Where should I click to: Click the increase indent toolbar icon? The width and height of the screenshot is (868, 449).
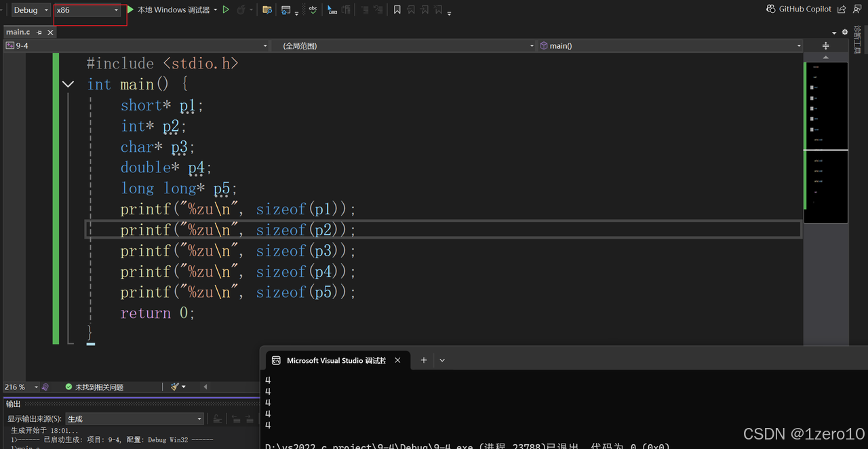(x=378, y=10)
